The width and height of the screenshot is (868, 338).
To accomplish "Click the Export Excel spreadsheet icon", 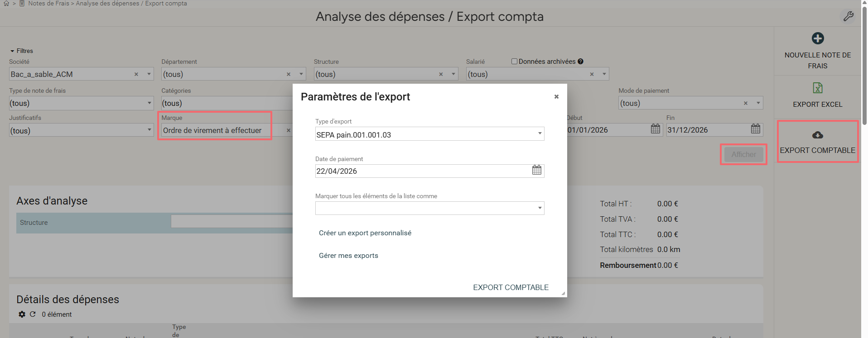I will pos(817,88).
